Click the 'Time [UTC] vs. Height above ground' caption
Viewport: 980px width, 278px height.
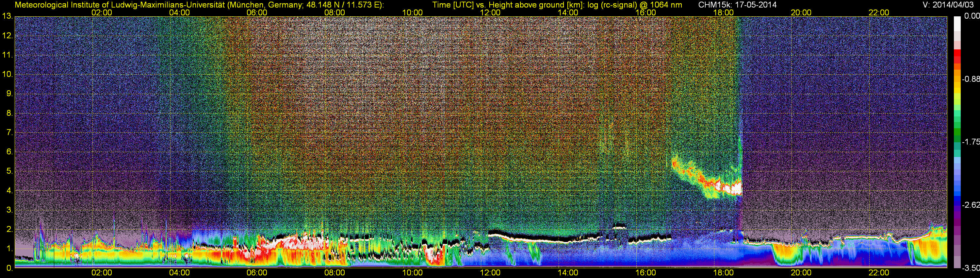pyautogui.click(x=557, y=5)
